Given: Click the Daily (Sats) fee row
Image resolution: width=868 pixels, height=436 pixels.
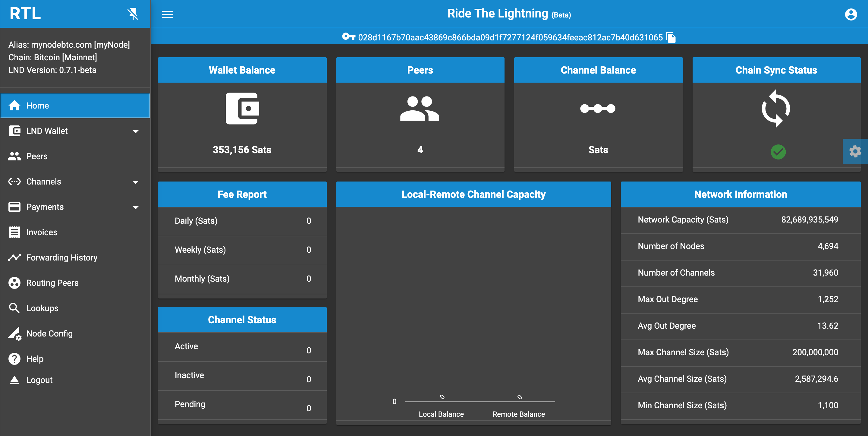Looking at the screenshot, I should tap(242, 221).
